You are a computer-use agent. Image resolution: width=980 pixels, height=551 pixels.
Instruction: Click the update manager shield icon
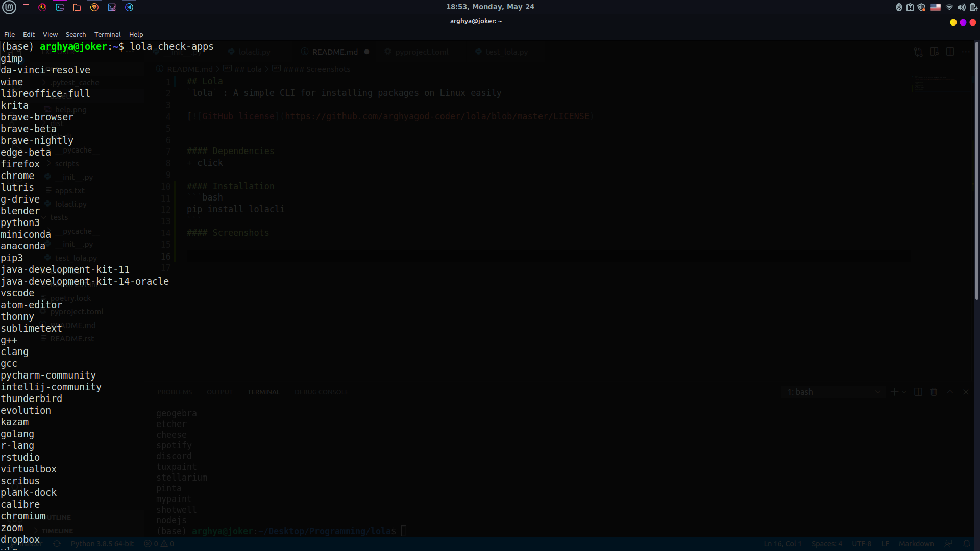click(x=921, y=7)
